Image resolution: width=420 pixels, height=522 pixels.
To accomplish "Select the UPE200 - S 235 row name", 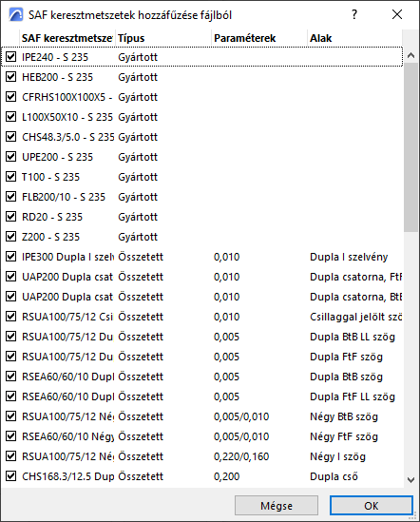I will 57,157.
